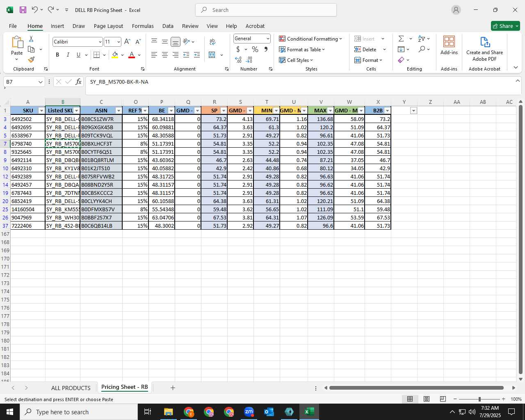Click the Search box in title bar
Screen dimensions: 525x420
(x=266, y=10)
